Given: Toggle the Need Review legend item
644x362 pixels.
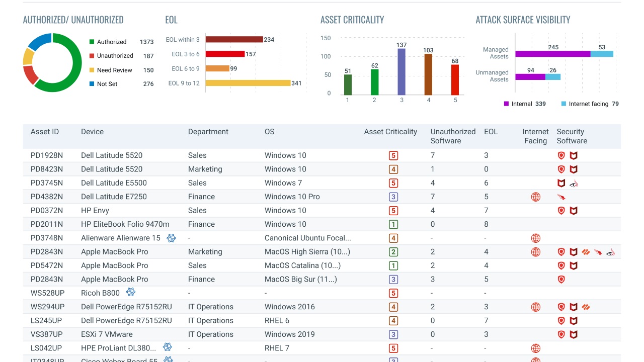Looking at the screenshot, I should [115, 70].
